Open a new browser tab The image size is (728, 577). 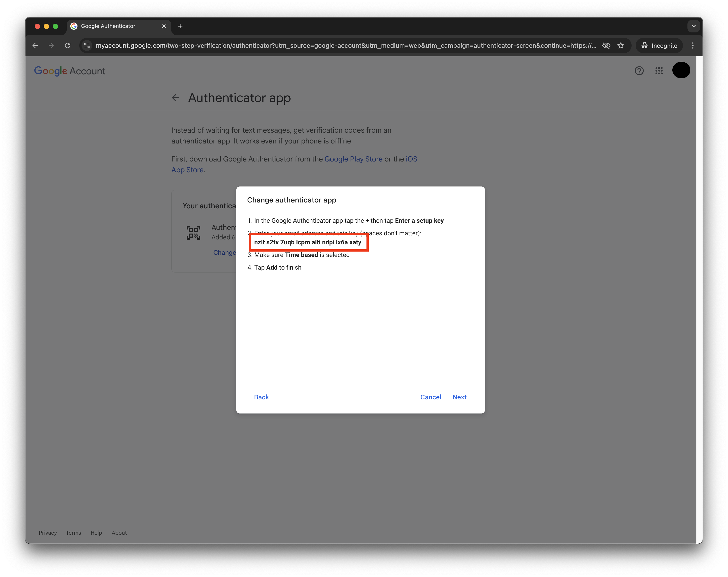click(x=180, y=26)
